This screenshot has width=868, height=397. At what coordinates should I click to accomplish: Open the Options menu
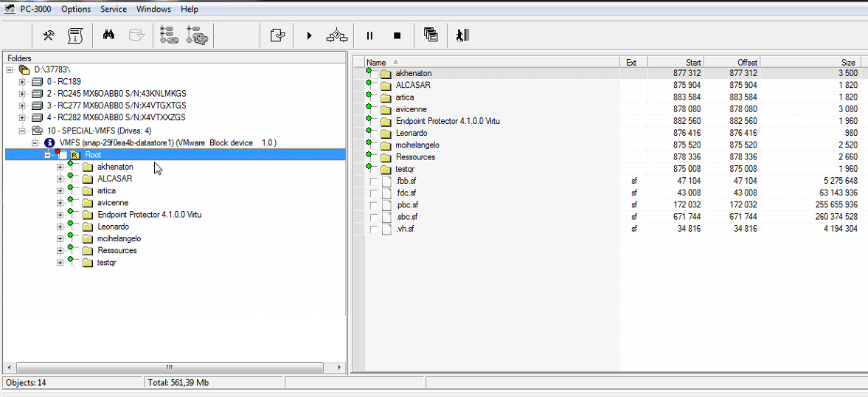76,9
